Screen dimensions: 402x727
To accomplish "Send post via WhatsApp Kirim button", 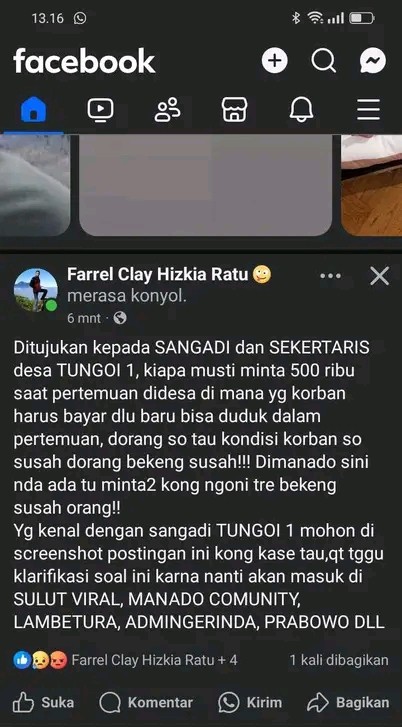I will click(x=250, y=702).
